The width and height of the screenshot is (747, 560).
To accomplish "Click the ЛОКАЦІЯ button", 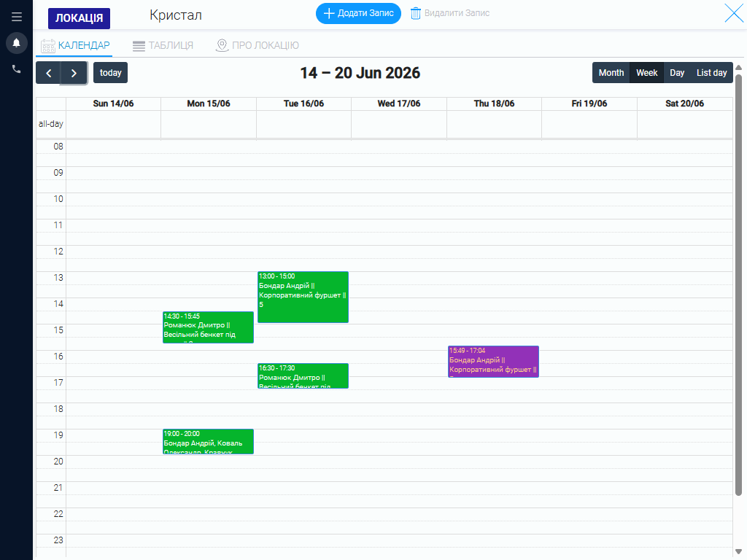I will (79, 18).
